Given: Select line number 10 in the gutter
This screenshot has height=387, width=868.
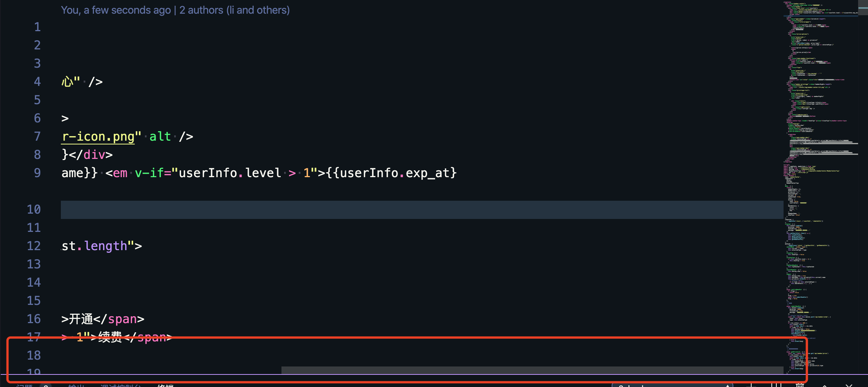Looking at the screenshot, I should [x=34, y=209].
